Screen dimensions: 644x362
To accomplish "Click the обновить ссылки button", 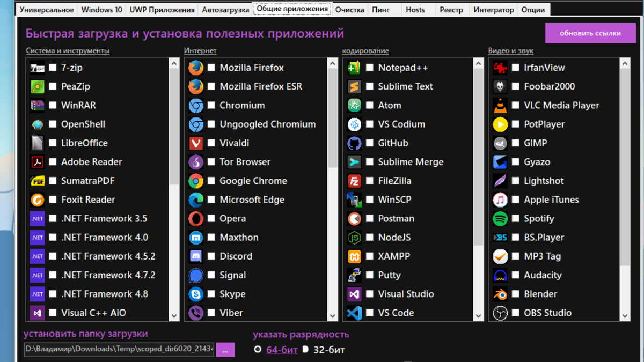I will pos(590,33).
